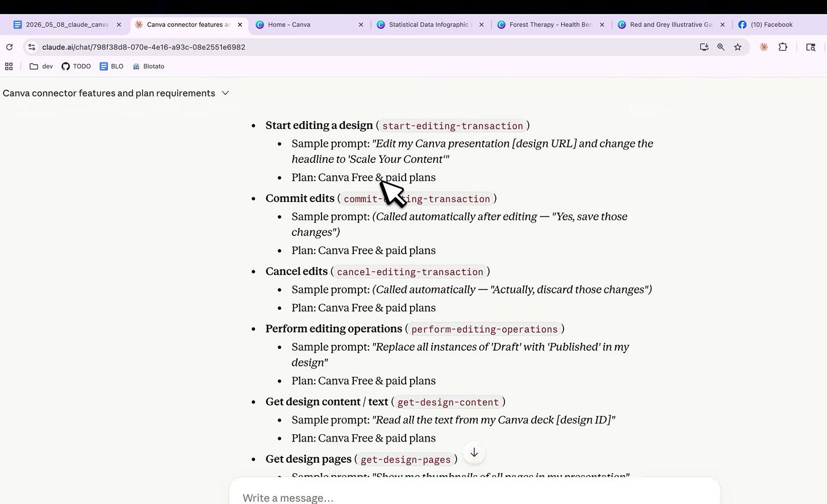Click the Perform editing operations heading
Image resolution: width=827 pixels, height=504 pixels.
334,329
